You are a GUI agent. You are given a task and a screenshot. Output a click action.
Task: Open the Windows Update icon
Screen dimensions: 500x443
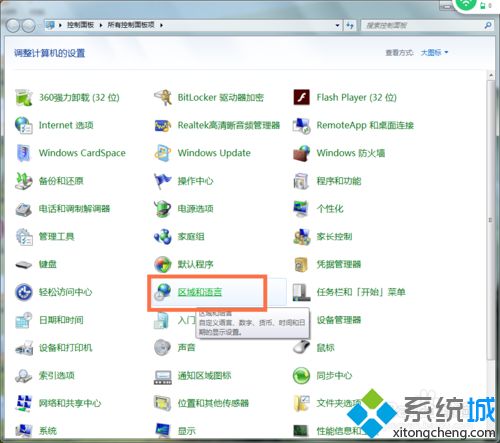163,153
